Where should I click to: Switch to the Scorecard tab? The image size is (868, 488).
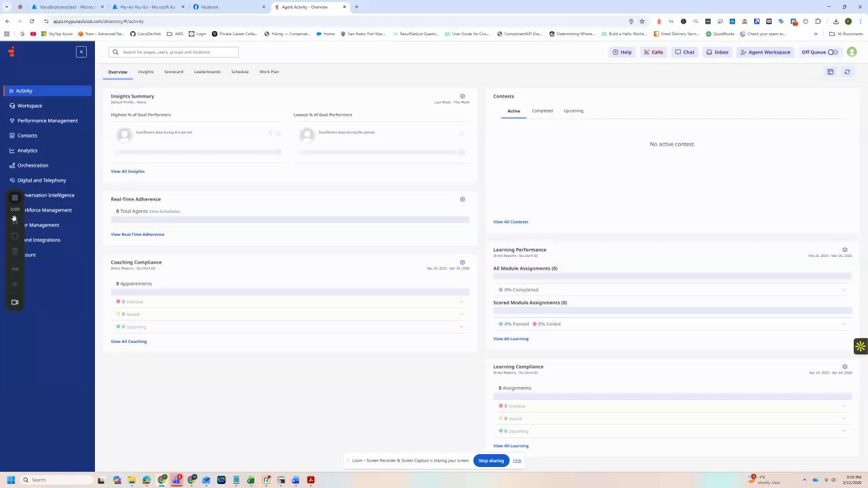pos(174,72)
